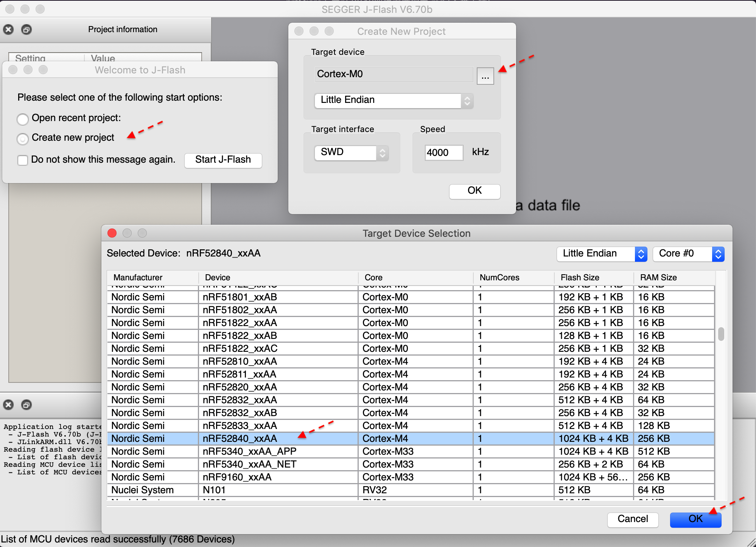756x547 pixels.
Task: Select the nRF51822_xxAB device row
Action: coord(411,336)
